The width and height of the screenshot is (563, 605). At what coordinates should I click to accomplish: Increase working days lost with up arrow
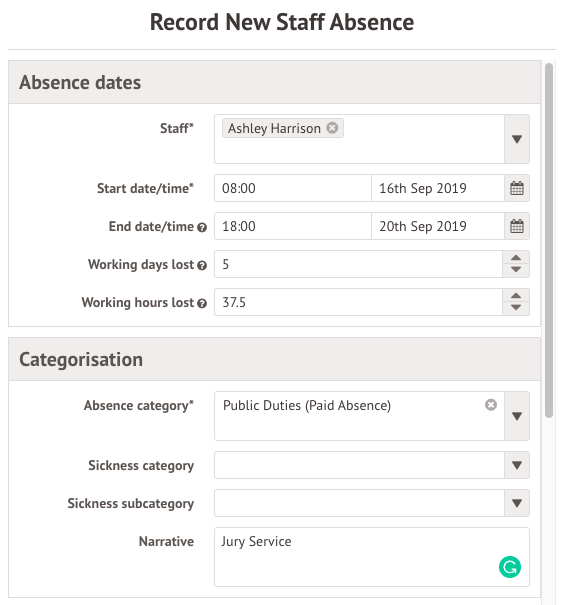[x=516, y=258]
